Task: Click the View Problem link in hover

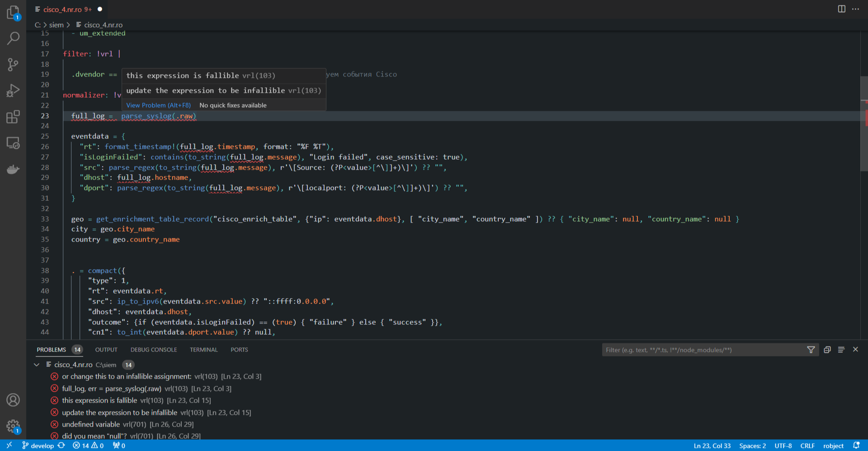Action: (158, 105)
